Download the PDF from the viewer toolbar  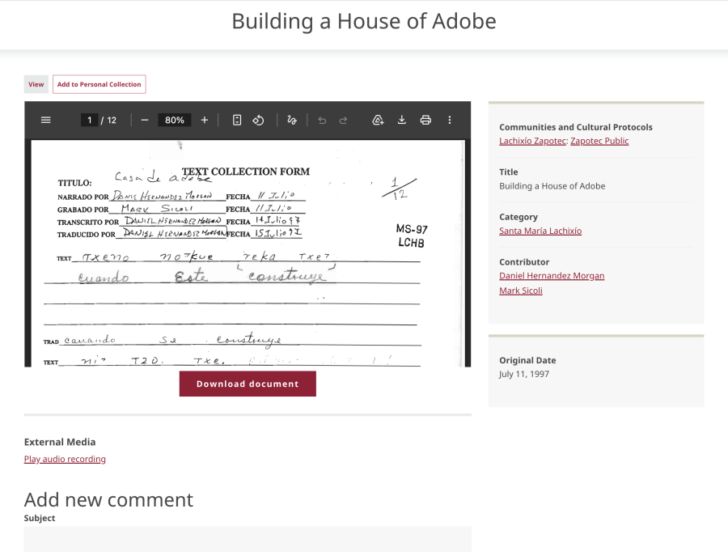[401, 121]
